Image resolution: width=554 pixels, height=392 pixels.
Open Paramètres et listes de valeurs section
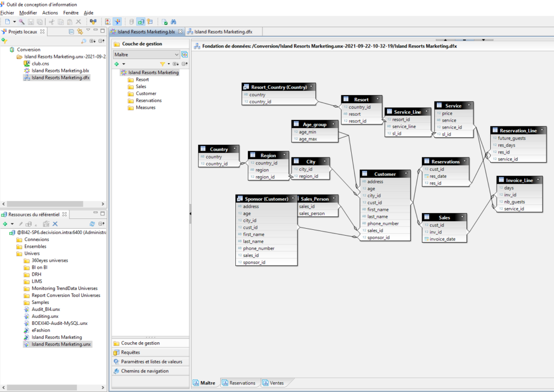coord(151,361)
